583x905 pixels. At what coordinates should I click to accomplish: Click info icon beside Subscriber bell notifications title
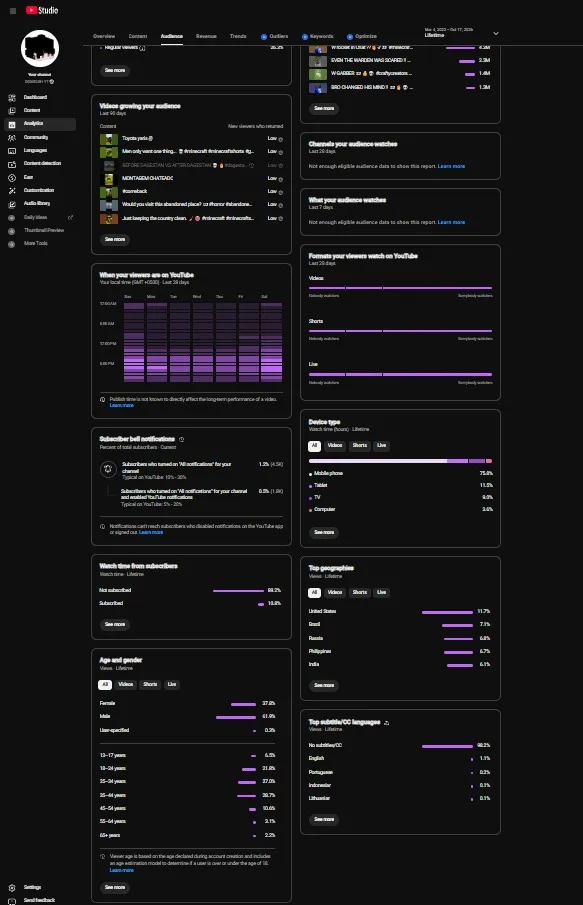tap(182, 439)
